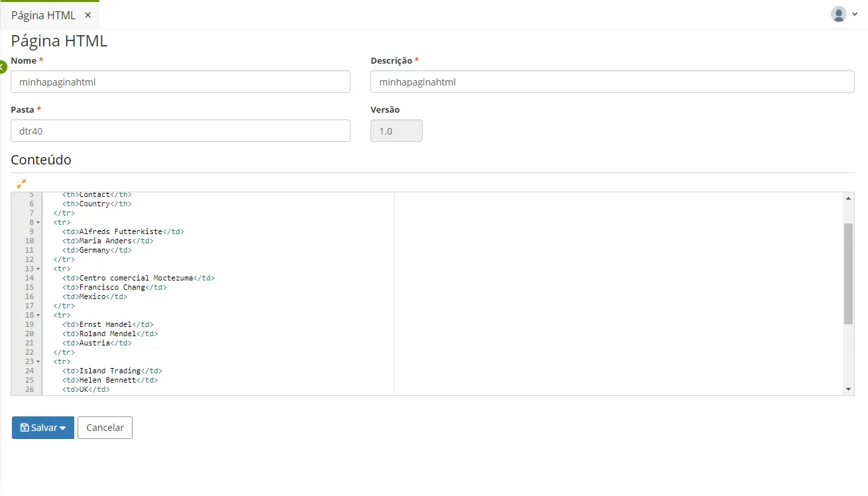Click the Cancelar button
Viewport: 868px width, 496px height.
click(105, 428)
